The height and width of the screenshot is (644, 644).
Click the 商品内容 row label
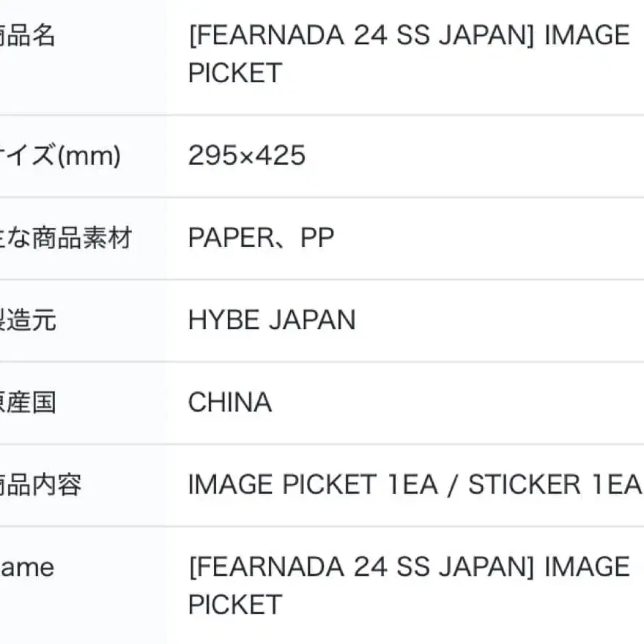(40, 485)
